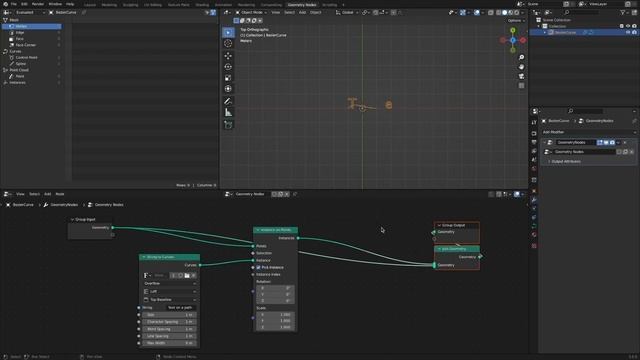Select the Add Cube tool
Viewport: 640px width, 360px height.
point(228,125)
